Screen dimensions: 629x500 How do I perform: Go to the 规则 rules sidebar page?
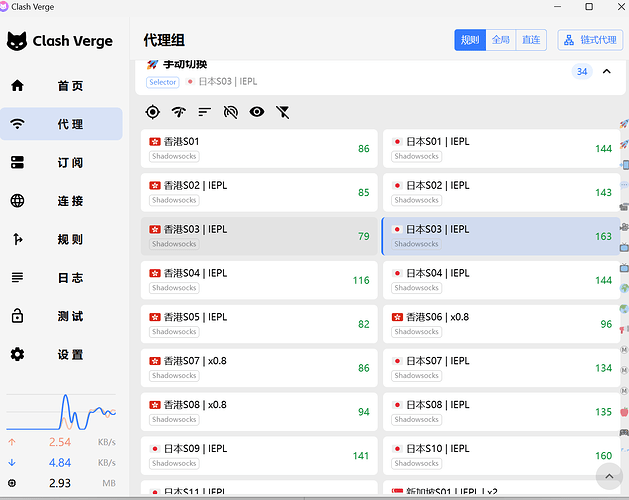[x=61, y=239]
